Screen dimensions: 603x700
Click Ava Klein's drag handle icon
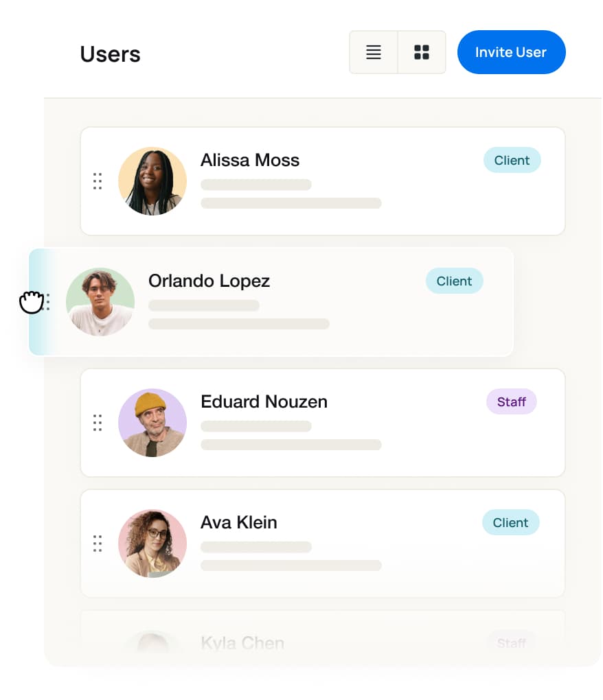click(97, 543)
